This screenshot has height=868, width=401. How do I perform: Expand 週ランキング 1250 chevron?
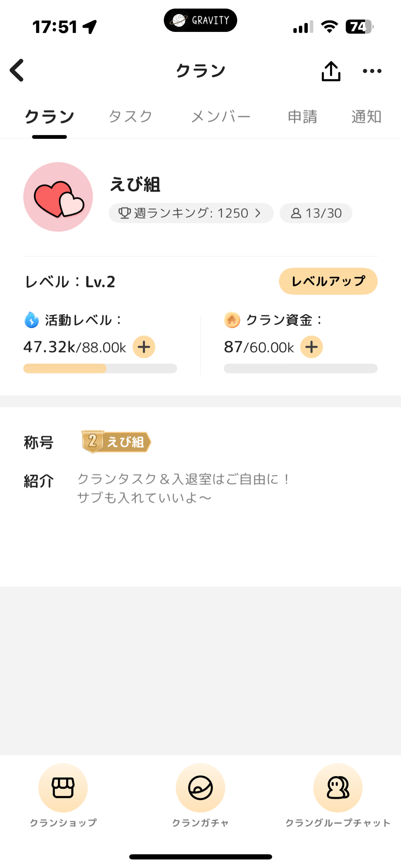click(258, 213)
